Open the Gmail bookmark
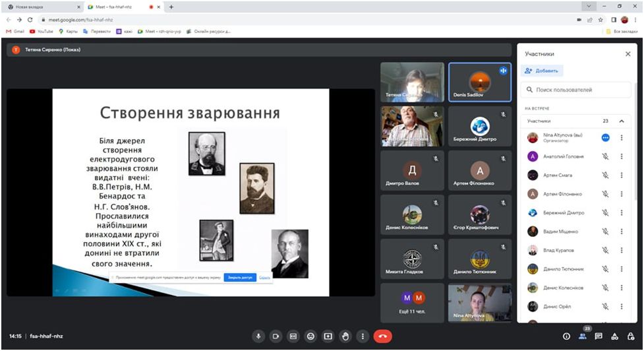Image resolution: width=644 pixels, height=351 pixels. click(x=15, y=31)
